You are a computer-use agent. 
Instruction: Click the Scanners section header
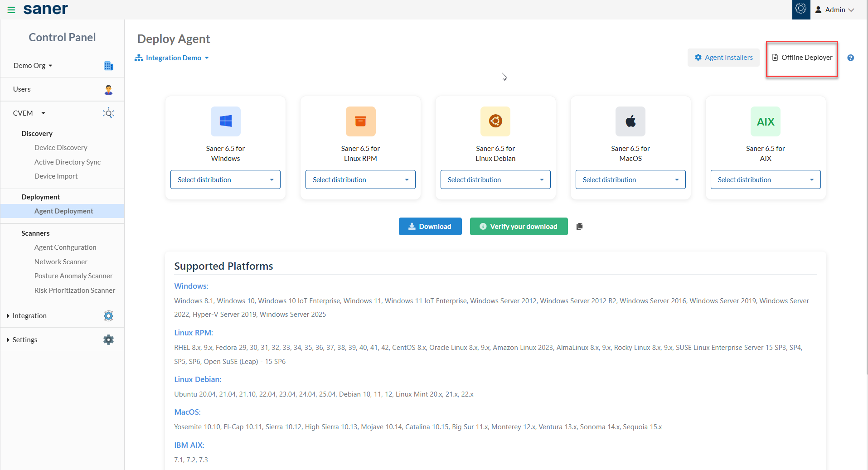pos(35,233)
